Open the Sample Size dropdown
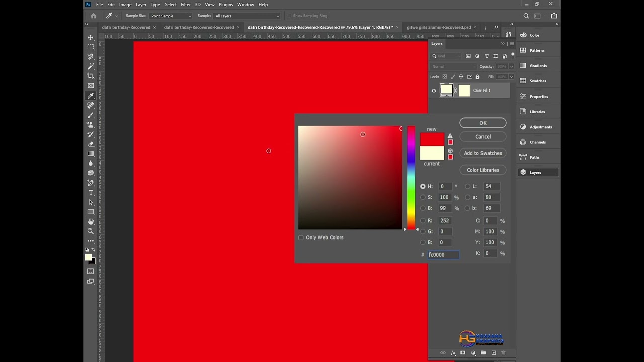Viewport: 644px width, 362px height. (x=171, y=16)
